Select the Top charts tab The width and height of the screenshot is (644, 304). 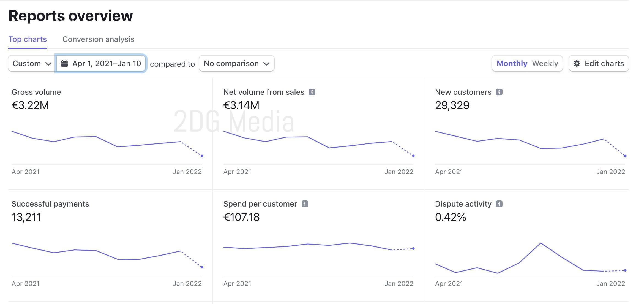[x=28, y=39]
